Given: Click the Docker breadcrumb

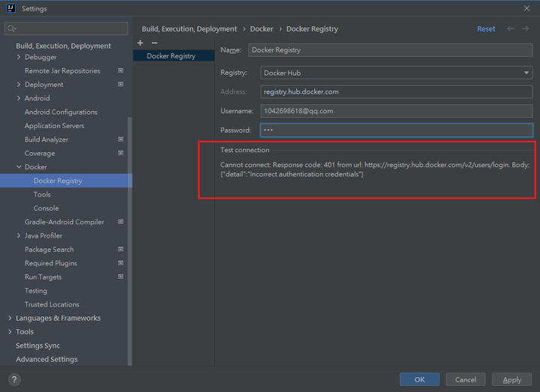Looking at the screenshot, I should click(x=262, y=29).
